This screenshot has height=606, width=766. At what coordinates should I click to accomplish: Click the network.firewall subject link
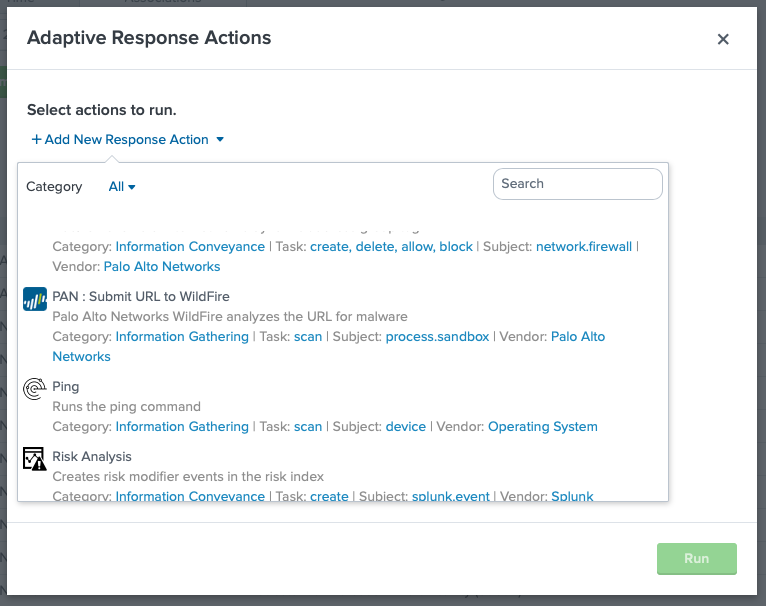(x=584, y=247)
